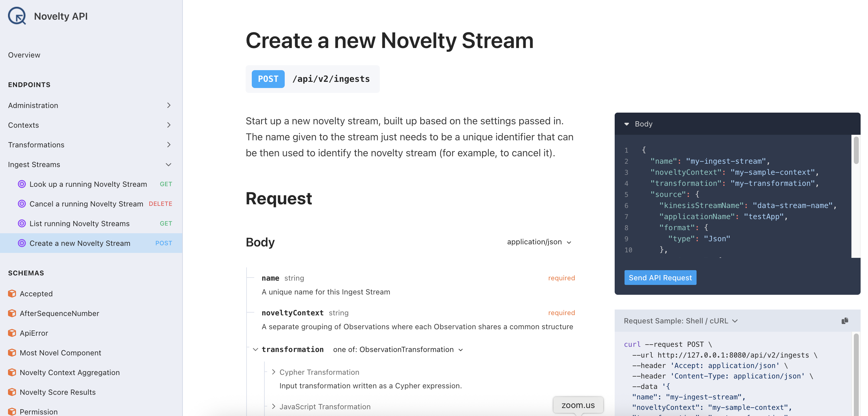868x416 pixels.
Task: Click target icon beside Cancel a running Novelty Stream
Action: (22, 204)
